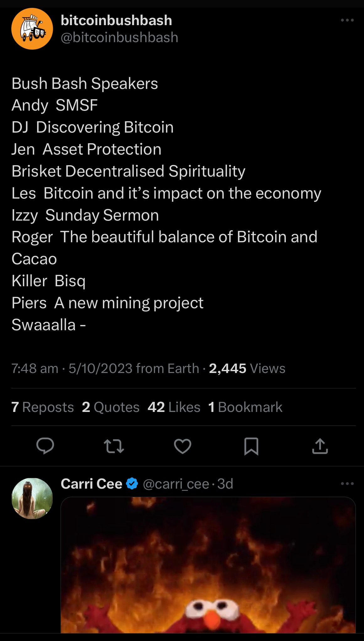
Task: Open the @bitcoinbushbash handle profile
Action: tap(119, 38)
